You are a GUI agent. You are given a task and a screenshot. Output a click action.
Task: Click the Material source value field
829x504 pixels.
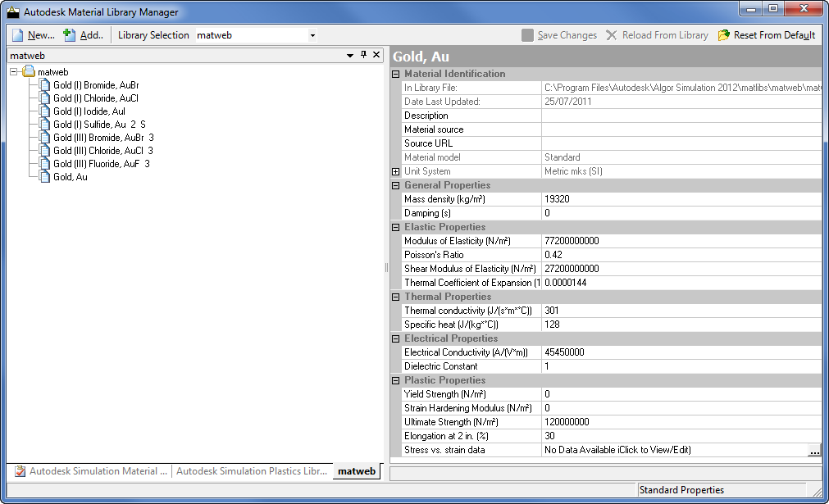[x=681, y=129]
